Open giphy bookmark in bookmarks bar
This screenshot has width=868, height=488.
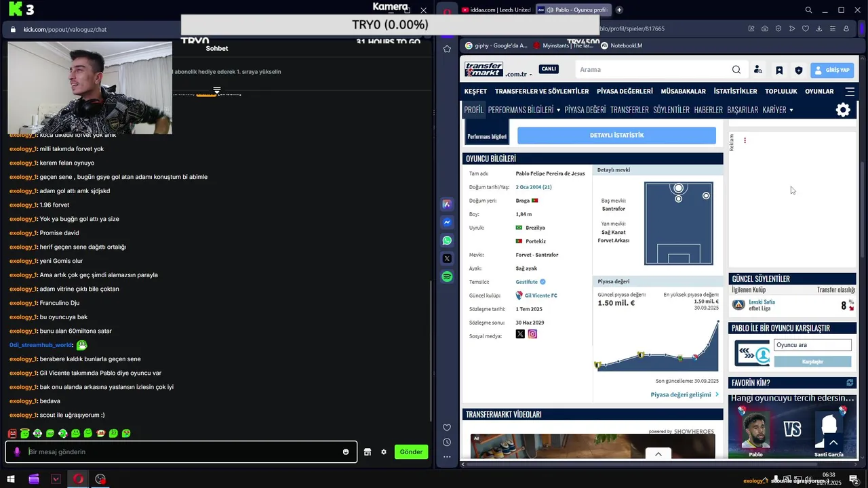496,45
